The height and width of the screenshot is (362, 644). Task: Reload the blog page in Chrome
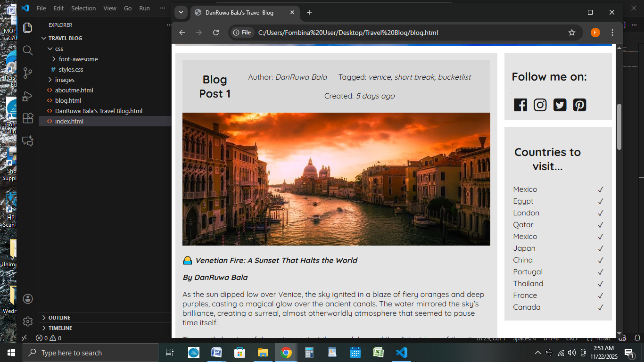pyautogui.click(x=216, y=33)
